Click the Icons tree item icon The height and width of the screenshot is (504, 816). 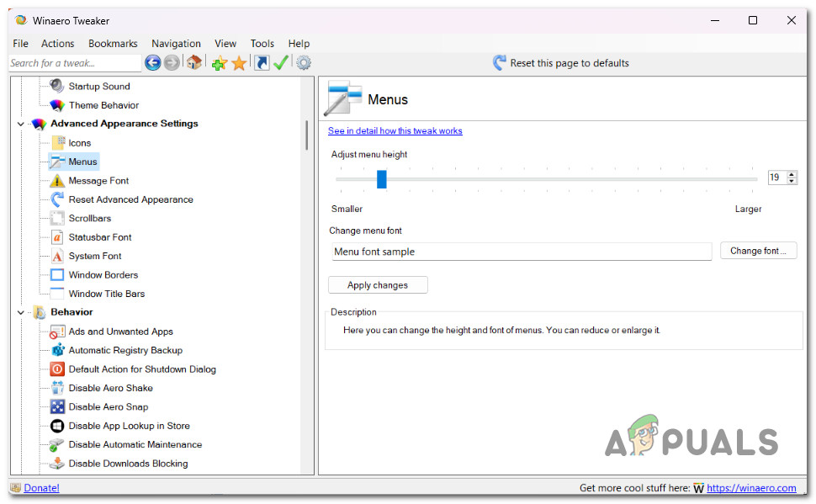click(x=58, y=143)
